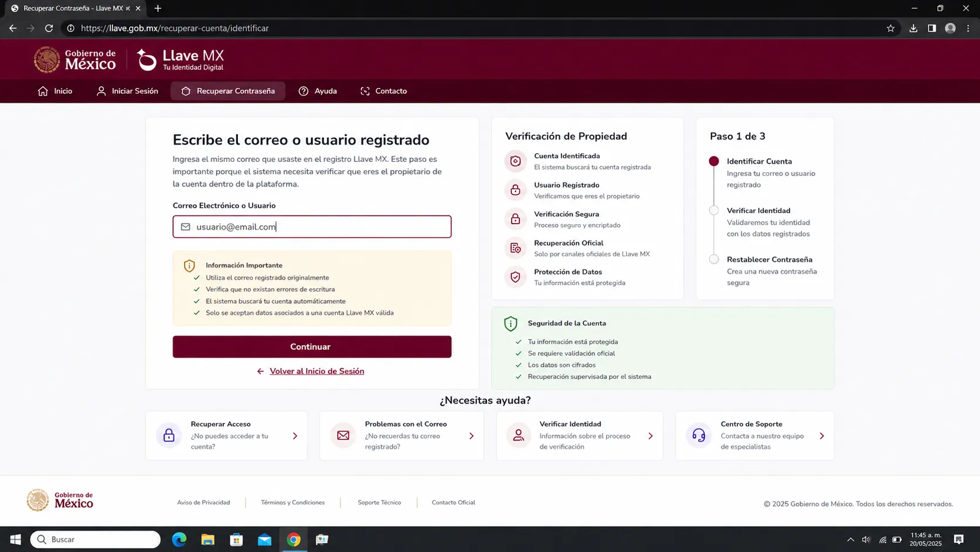This screenshot has height=552, width=980.
Task: Click the question mark icon beside Ayuda
Action: click(x=304, y=91)
